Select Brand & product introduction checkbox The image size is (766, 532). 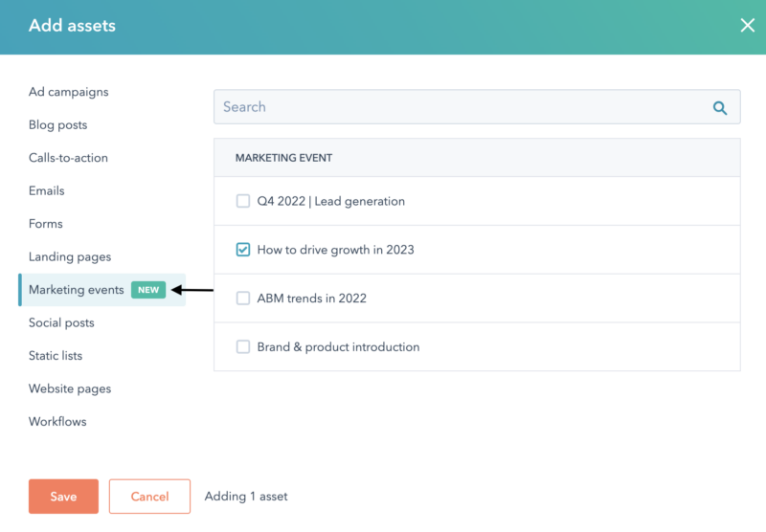point(243,347)
